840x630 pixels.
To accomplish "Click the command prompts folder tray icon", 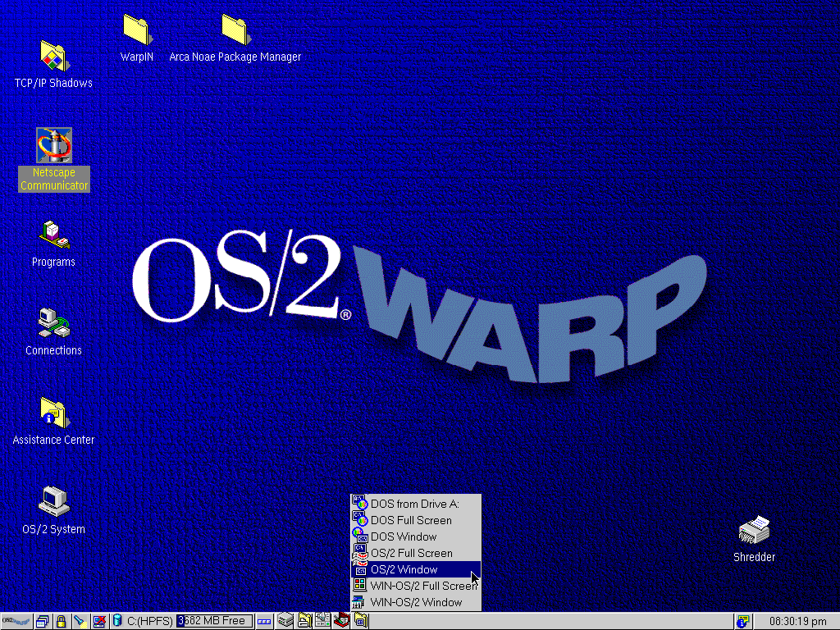I will coord(361,622).
